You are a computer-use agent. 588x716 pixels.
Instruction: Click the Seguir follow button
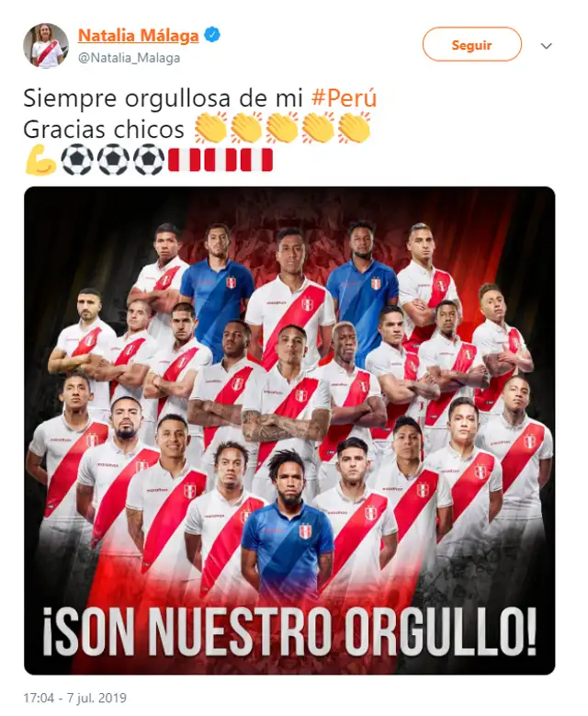471,44
